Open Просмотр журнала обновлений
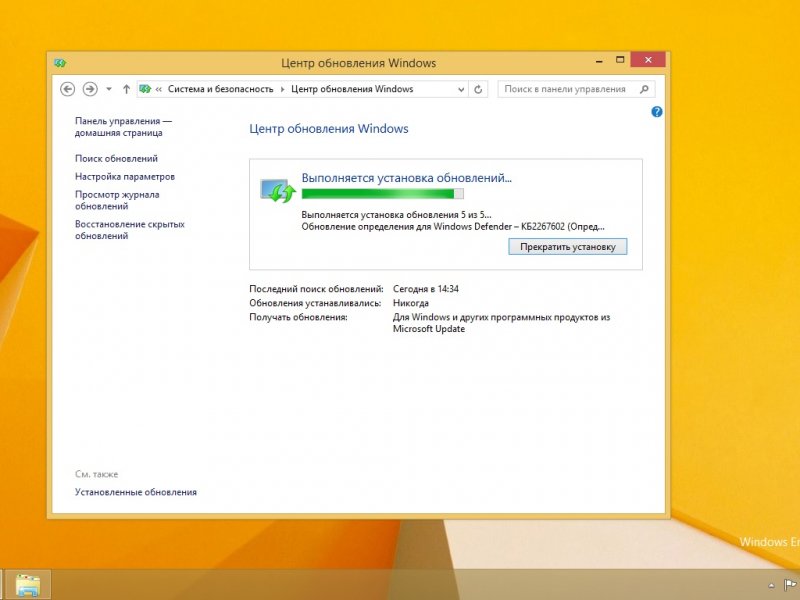 (x=117, y=200)
